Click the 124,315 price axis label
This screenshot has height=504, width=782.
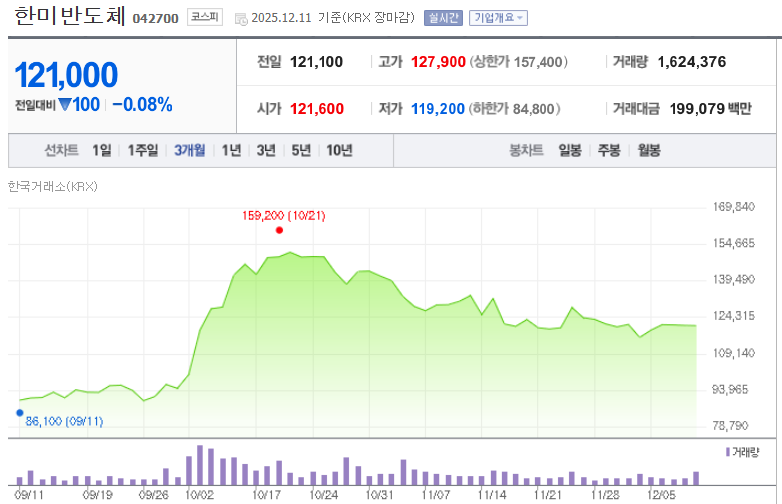point(734,316)
